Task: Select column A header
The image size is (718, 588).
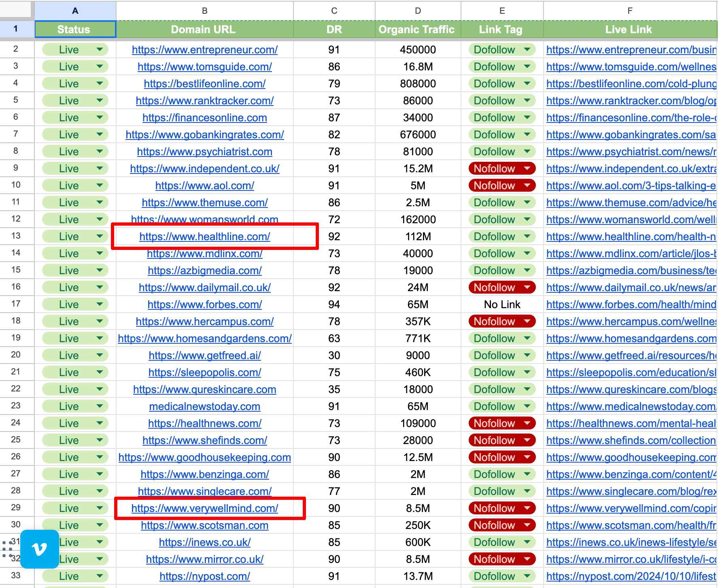Action: pyautogui.click(x=75, y=11)
